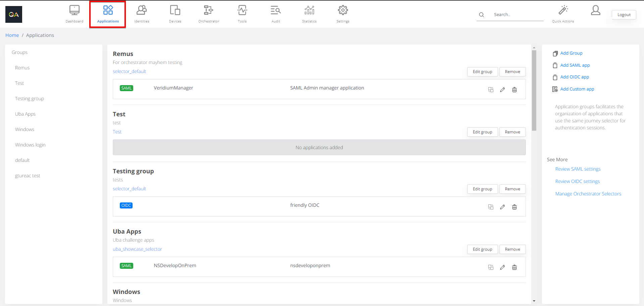
Task: Delete the VeridiumManager application with trash icon
Action: tap(514, 89)
